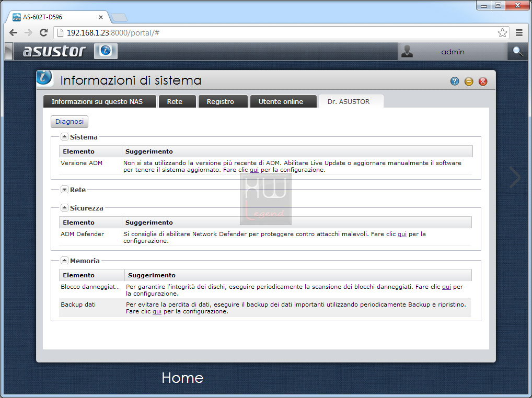
Task: Click the qui link for Versione ADM
Action: [254, 170]
